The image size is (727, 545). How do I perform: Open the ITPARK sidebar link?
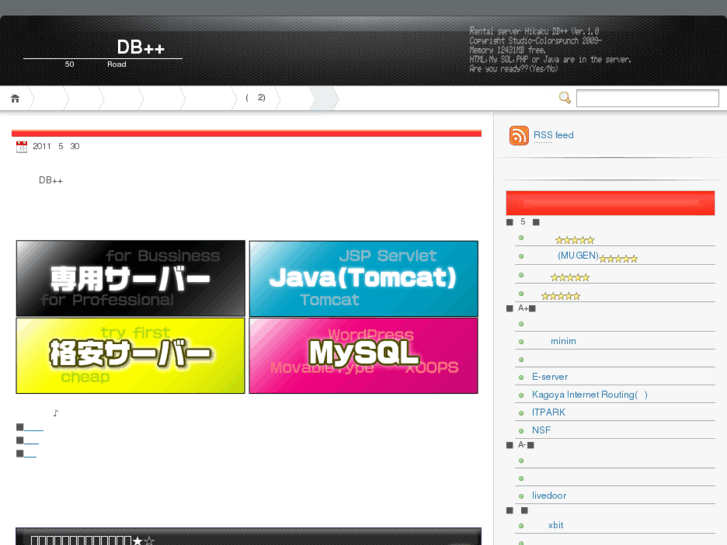click(548, 412)
